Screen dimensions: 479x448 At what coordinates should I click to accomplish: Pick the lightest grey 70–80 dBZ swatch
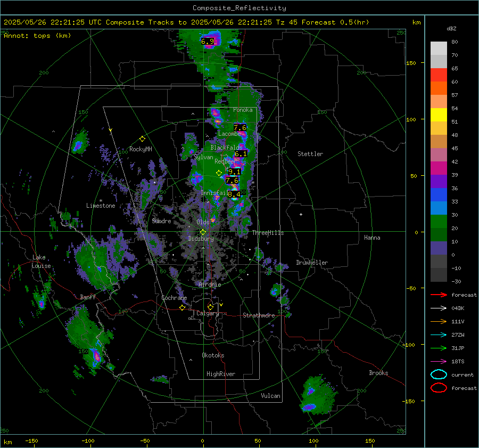click(x=439, y=48)
